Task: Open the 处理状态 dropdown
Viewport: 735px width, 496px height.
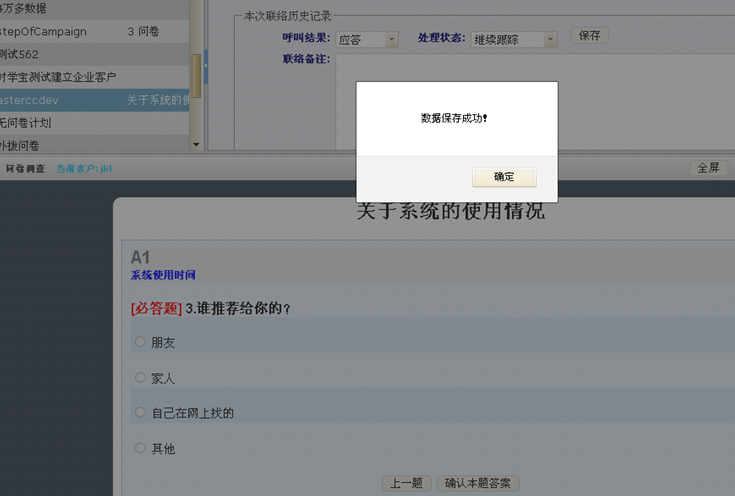Action: pyautogui.click(x=550, y=40)
